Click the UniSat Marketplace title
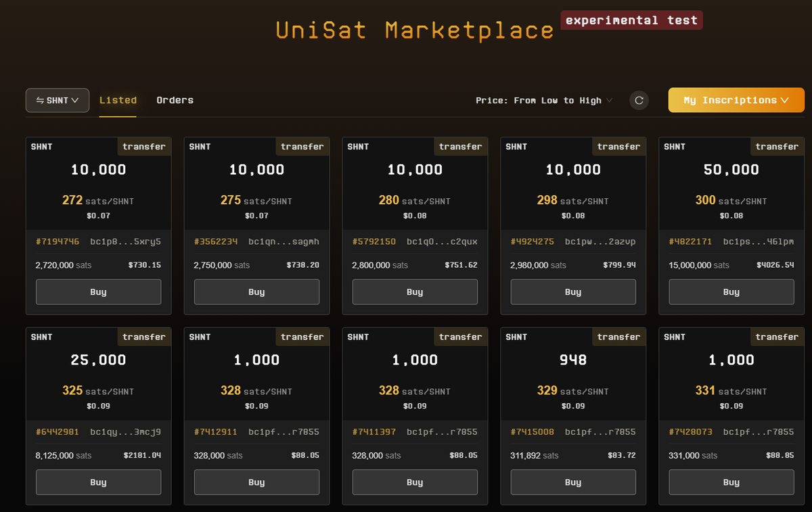 click(x=415, y=30)
